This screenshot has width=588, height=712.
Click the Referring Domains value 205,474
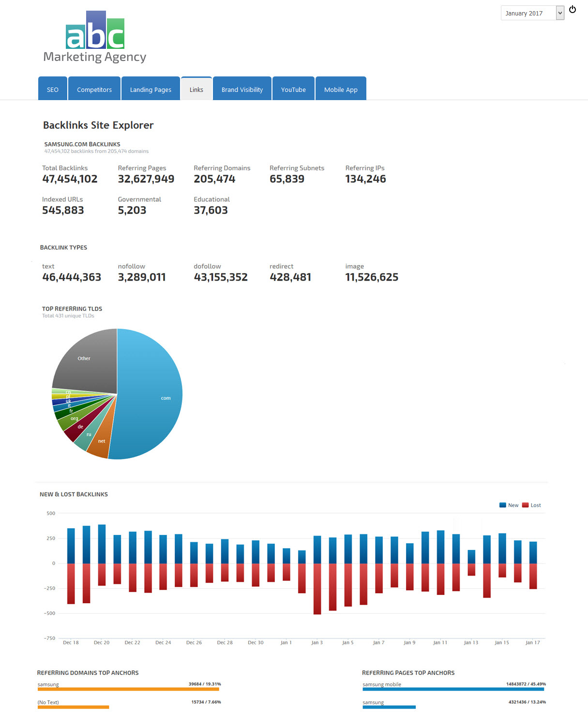click(x=214, y=179)
